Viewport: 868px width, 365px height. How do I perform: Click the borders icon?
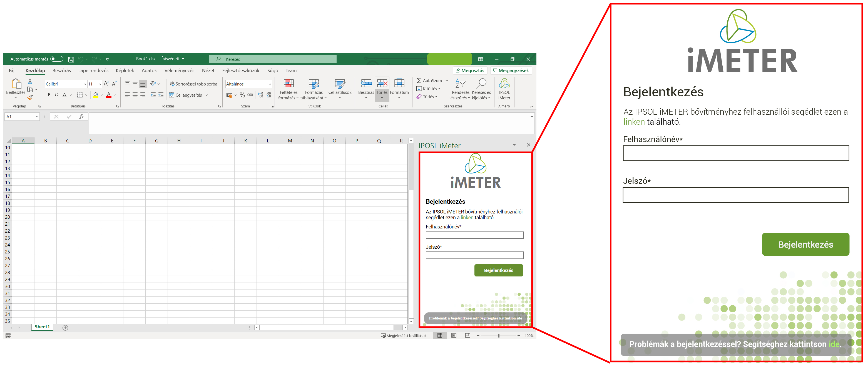[x=80, y=95]
